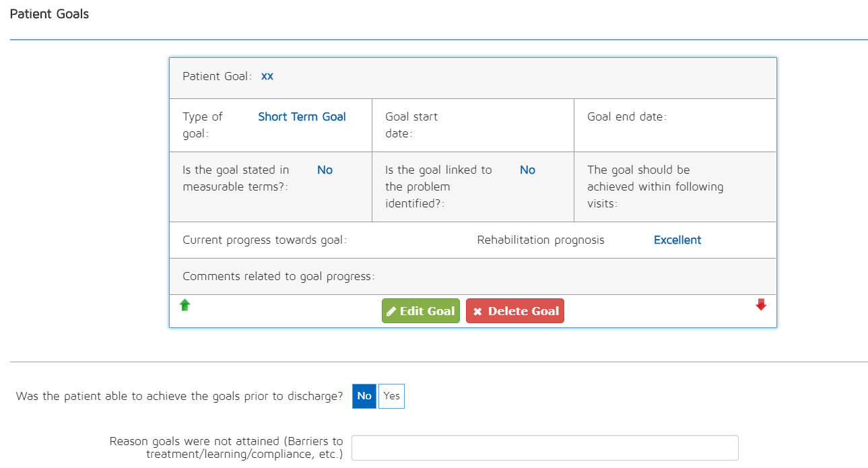
Task: Click the Patient Goal value xx
Action: point(267,76)
